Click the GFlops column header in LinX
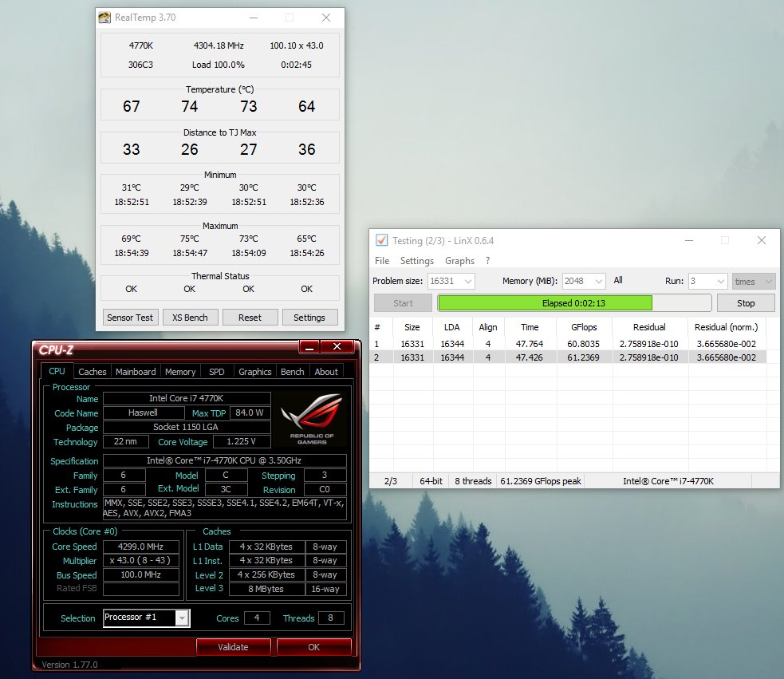This screenshot has height=679, width=784. tap(584, 327)
